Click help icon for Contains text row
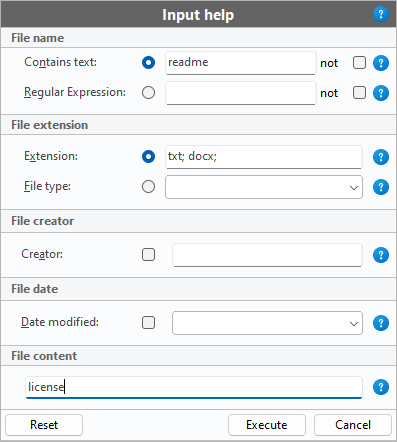This screenshot has width=397, height=442. [381, 63]
